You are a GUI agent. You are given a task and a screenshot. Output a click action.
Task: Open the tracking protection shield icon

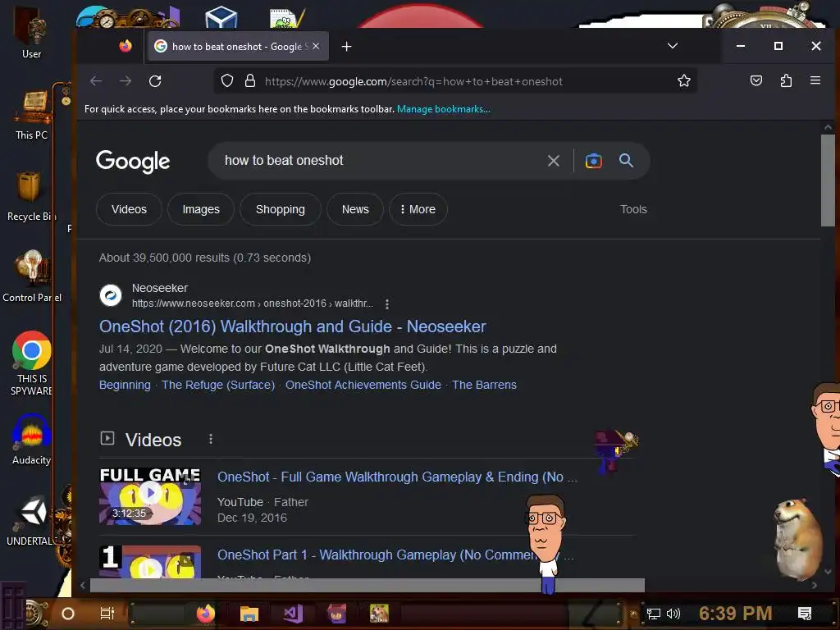tap(227, 81)
